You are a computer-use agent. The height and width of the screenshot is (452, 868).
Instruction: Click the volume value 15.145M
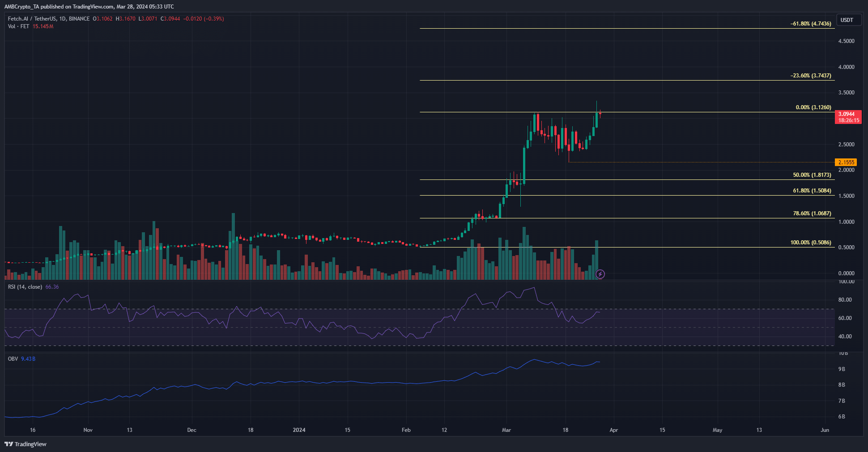(x=43, y=26)
